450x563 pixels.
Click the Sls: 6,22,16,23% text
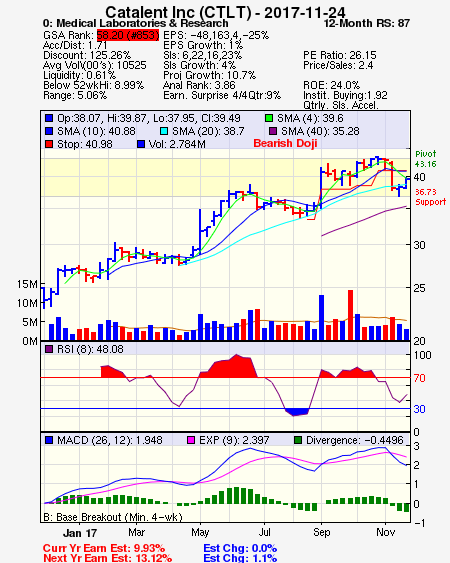[x=202, y=55]
